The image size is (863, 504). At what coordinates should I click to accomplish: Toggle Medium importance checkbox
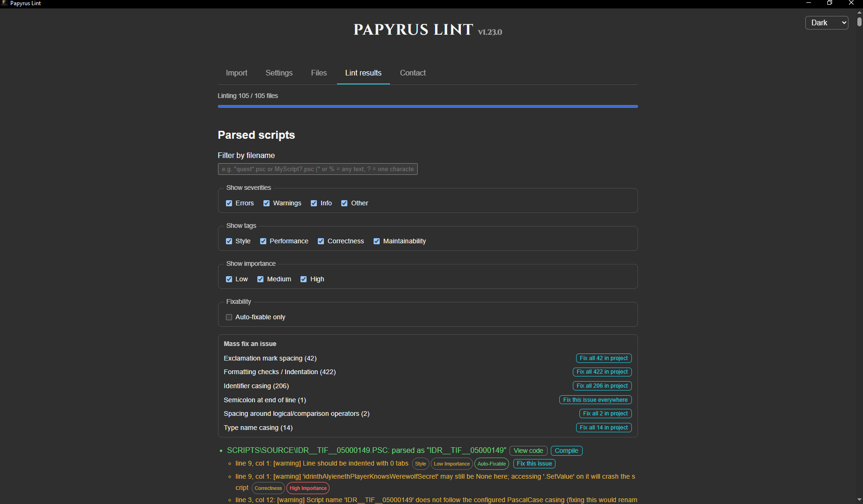click(260, 279)
